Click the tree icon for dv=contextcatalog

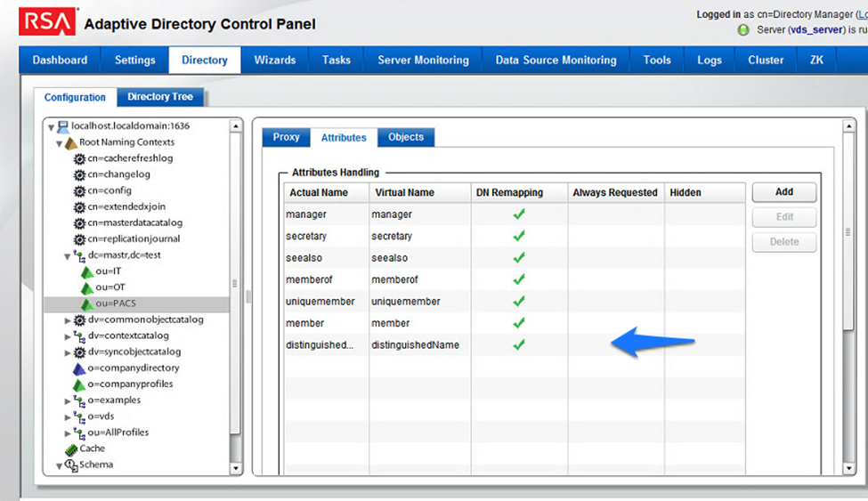(x=80, y=336)
